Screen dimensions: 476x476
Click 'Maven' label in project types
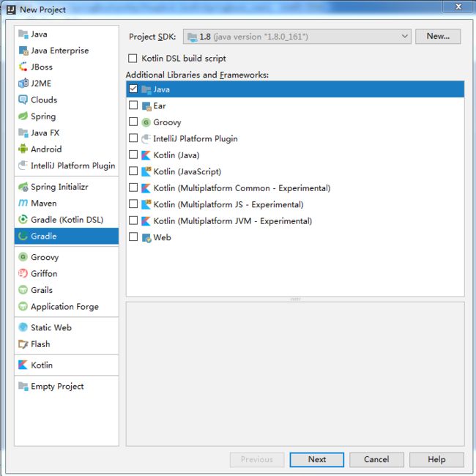pos(44,204)
